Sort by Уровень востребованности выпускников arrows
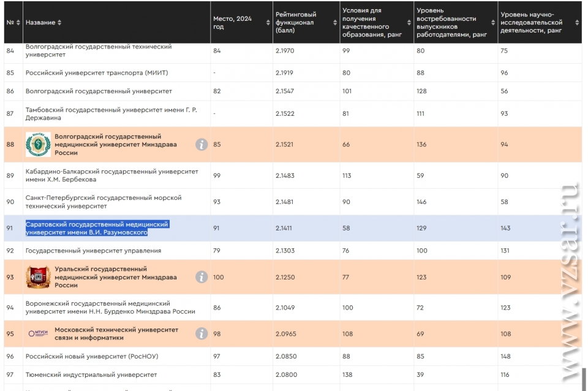This screenshot has height=391, width=588. [x=493, y=23]
